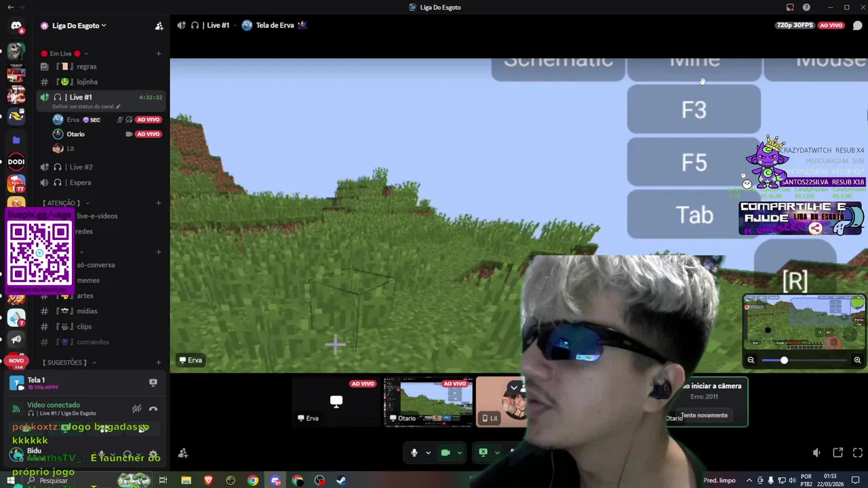Adjust the stream zoom slider

[x=804, y=361]
